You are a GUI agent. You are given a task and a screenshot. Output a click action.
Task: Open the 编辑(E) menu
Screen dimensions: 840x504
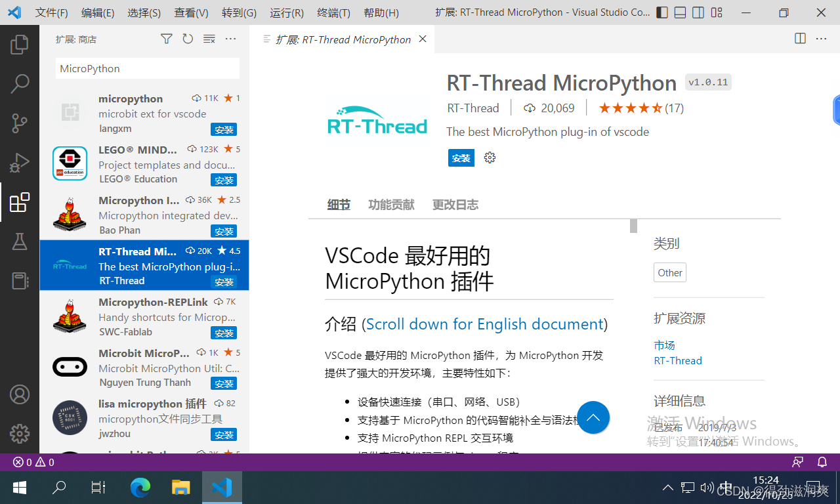click(98, 12)
